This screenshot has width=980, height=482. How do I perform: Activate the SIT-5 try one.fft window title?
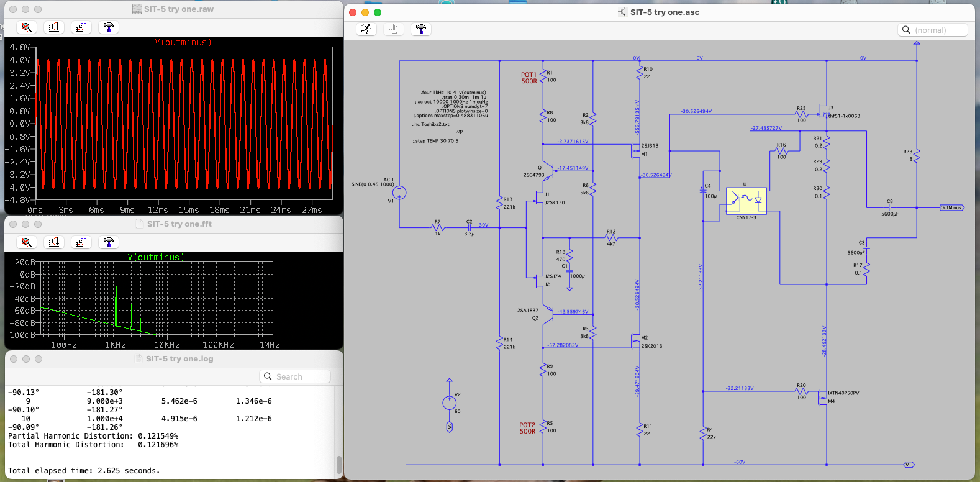pyautogui.click(x=179, y=224)
